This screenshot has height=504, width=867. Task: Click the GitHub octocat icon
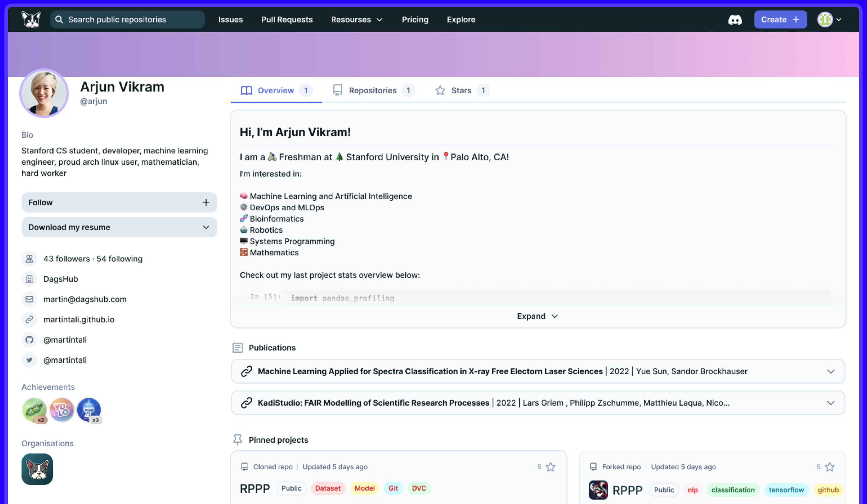coord(29,340)
